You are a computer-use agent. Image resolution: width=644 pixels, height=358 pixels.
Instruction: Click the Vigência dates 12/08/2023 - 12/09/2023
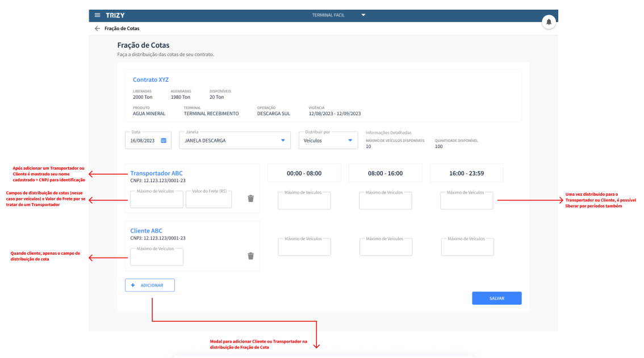pyautogui.click(x=334, y=113)
